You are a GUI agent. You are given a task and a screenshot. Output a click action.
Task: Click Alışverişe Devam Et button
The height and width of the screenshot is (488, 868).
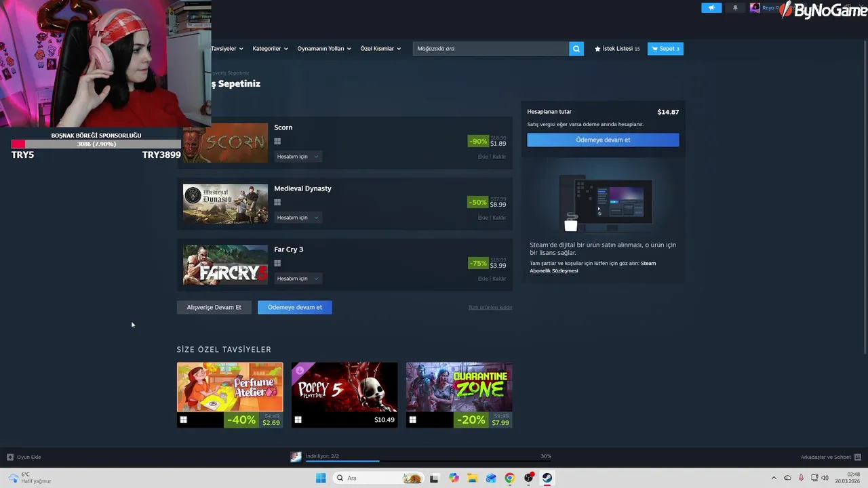(214, 307)
